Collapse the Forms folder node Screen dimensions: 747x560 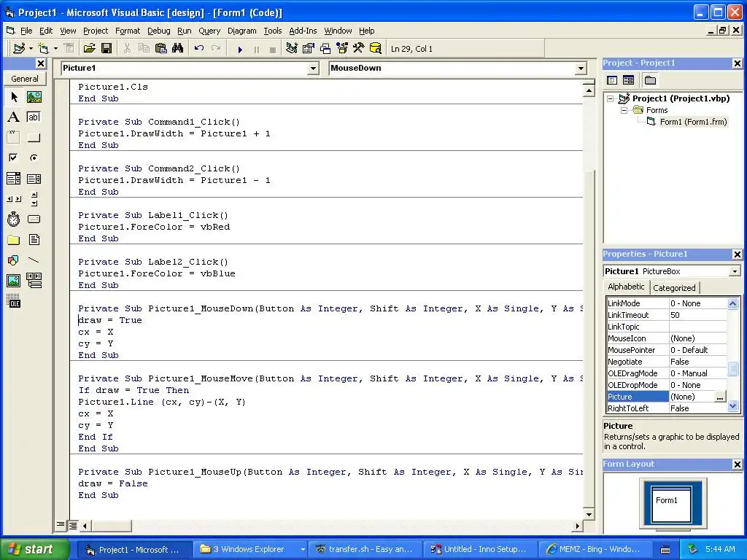tap(624, 111)
